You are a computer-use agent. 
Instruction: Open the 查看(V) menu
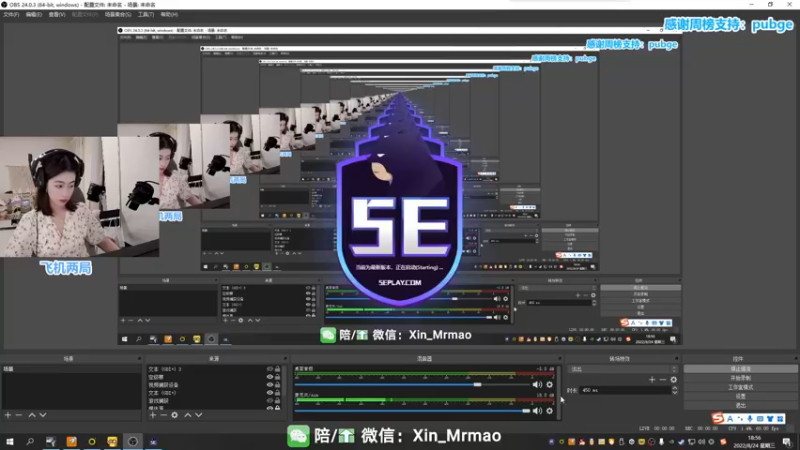tap(57, 15)
